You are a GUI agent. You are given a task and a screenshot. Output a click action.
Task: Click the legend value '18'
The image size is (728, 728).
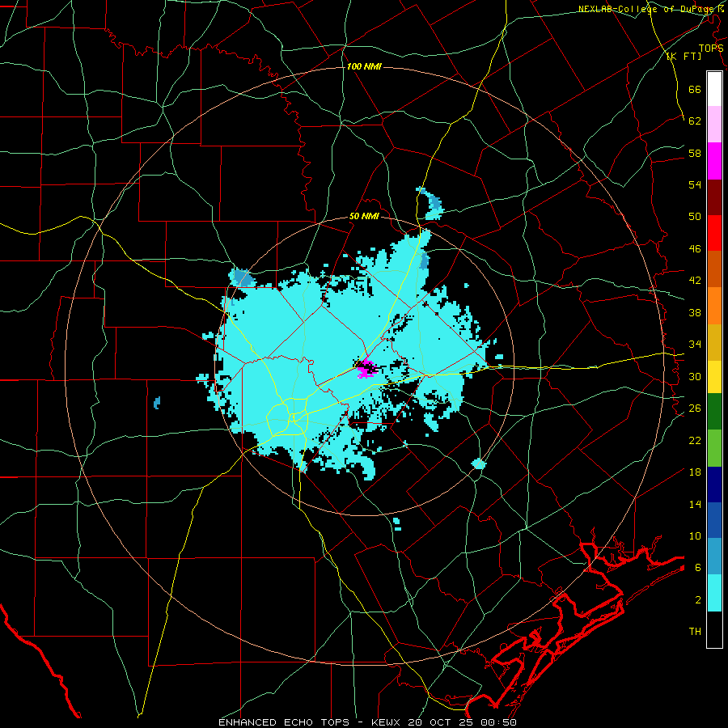pyautogui.click(x=695, y=472)
